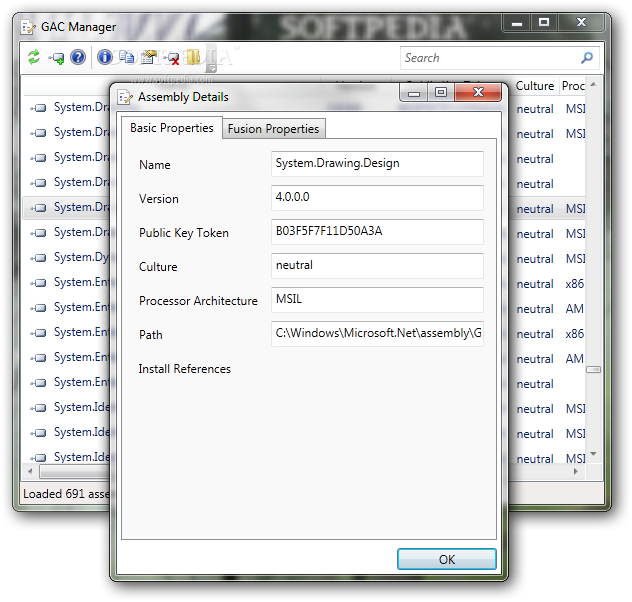This screenshot has height=602, width=632.
Task: Click the 'Name' label in Assembly Details
Action: point(155,165)
